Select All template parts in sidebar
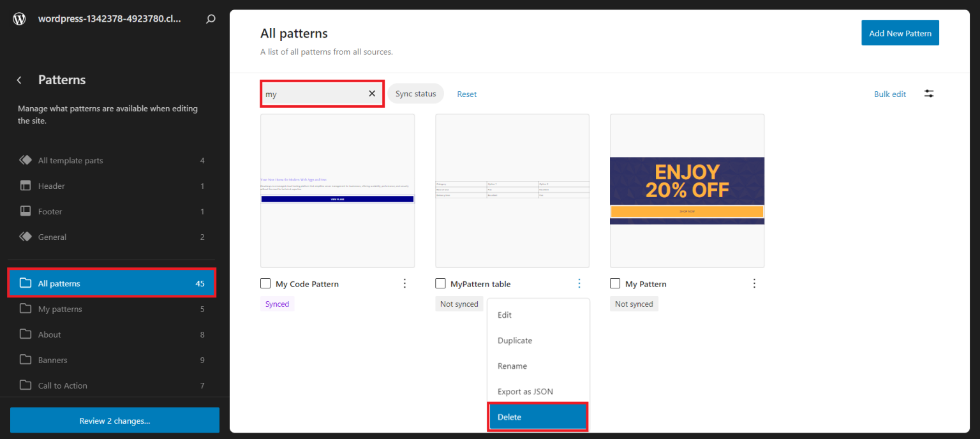This screenshot has width=980, height=439. coord(112,160)
